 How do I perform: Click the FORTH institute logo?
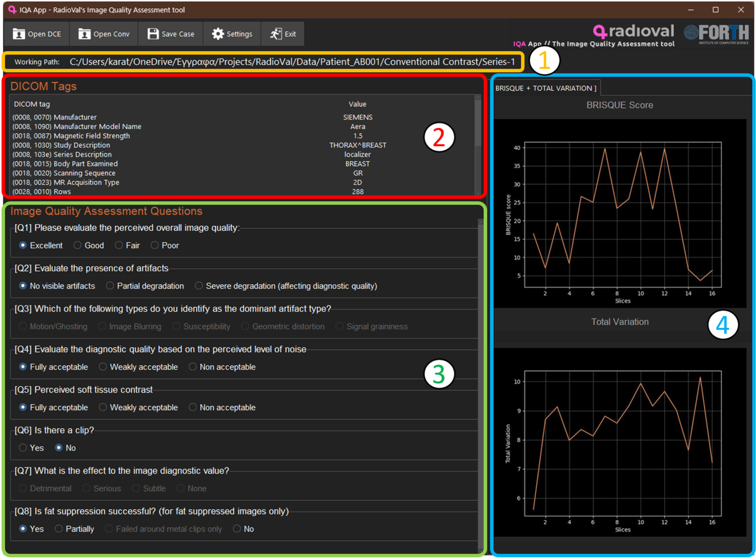tap(716, 33)
